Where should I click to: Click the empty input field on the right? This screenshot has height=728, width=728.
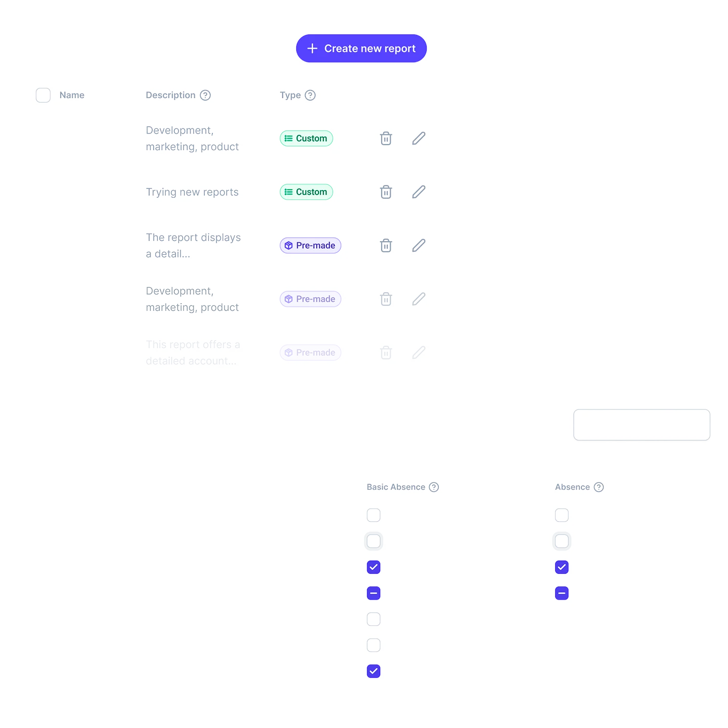(642, 425)
